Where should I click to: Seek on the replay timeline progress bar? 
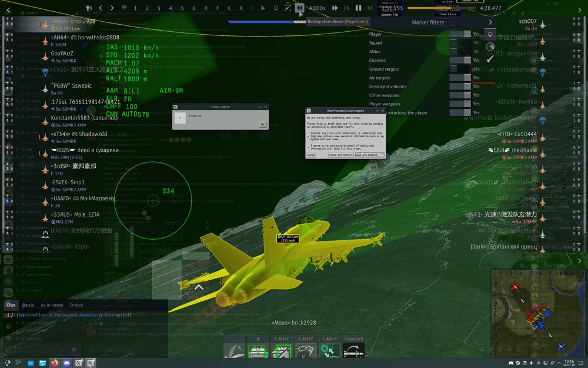(442, 8)
